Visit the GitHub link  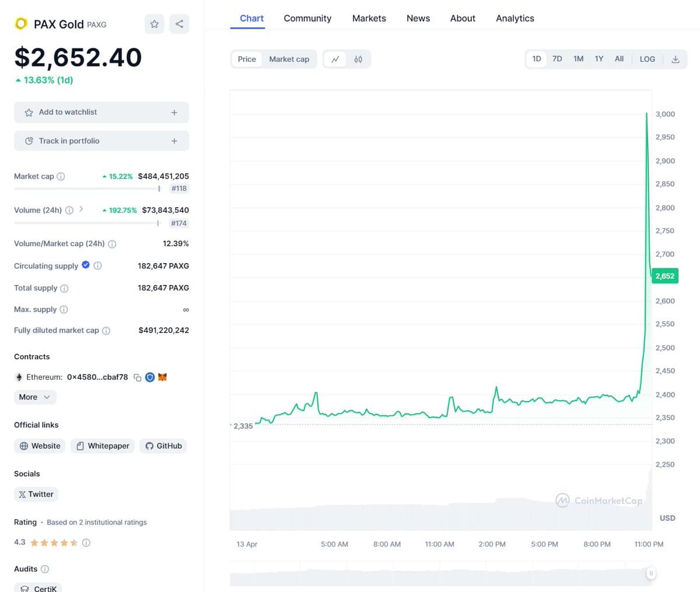coord(163,446)
